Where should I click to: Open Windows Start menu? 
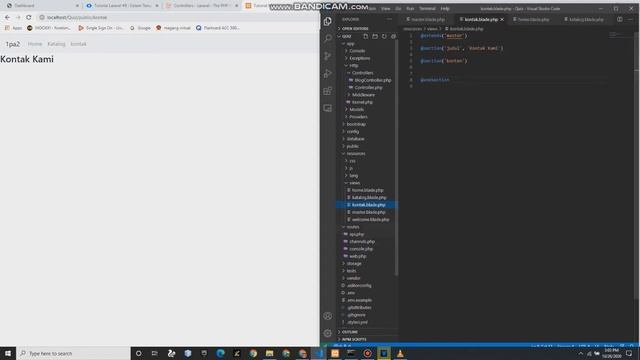click(8, 353)
